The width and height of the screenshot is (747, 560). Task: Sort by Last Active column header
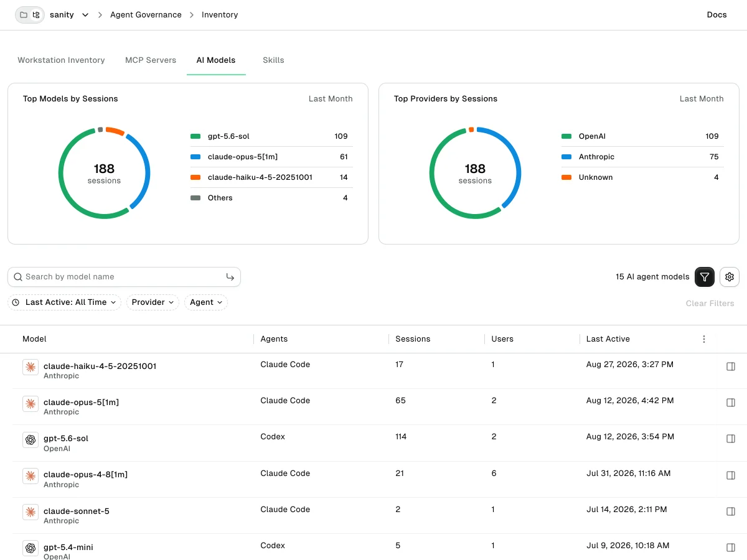click(608, 339)
